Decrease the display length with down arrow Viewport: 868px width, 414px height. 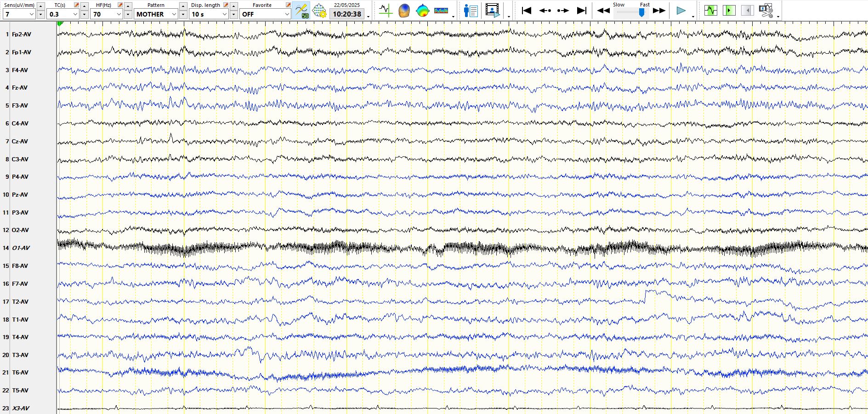(x=233, y=15)
